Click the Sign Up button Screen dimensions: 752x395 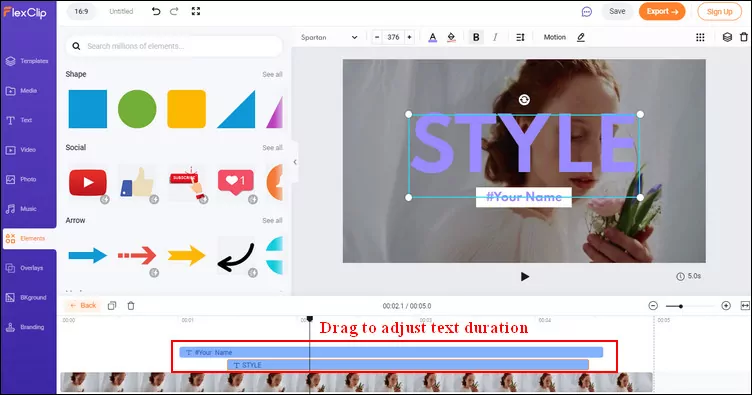coord(719,12)
